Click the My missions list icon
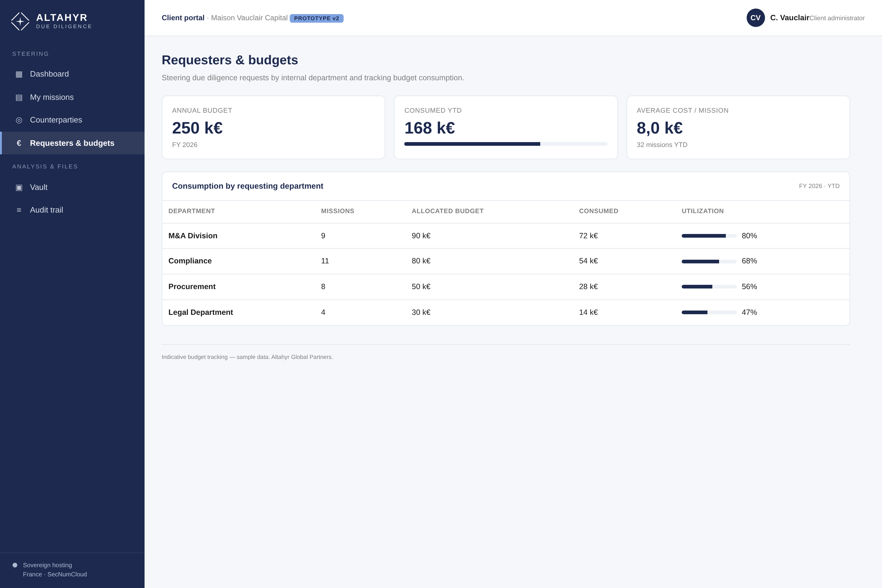 pos(19,97)
